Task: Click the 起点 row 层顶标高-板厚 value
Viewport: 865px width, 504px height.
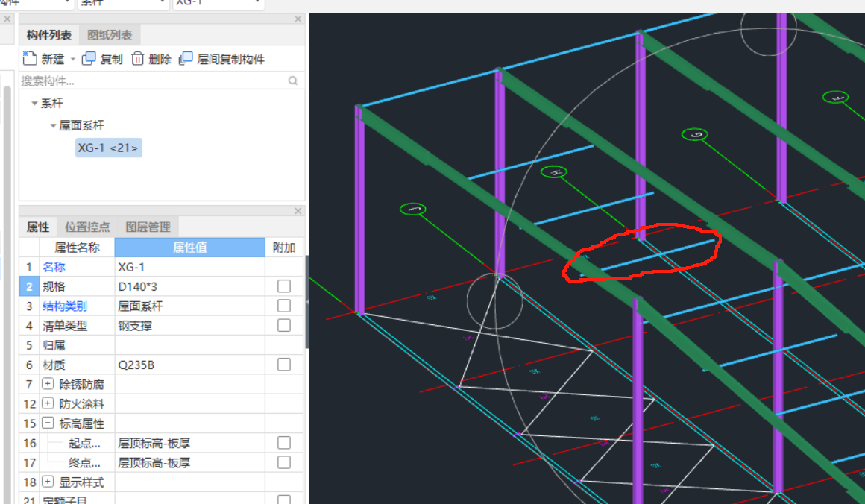Action: click(x=189, y=443)
